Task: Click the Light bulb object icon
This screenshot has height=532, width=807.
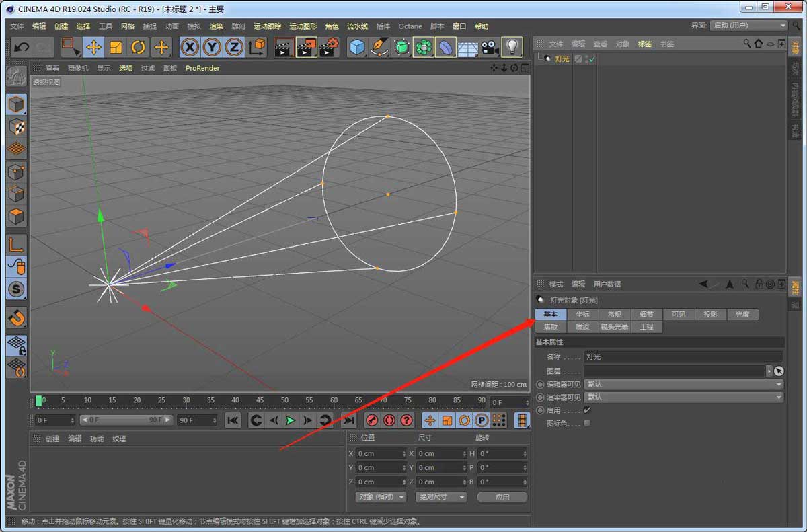Action: [x=512, y=47]
